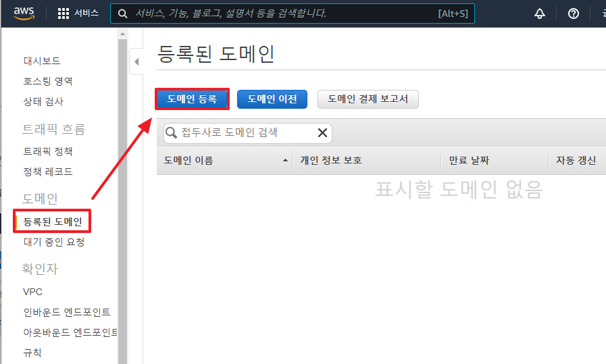Focus the AWS services search field
The height and width of the screenshot is (364, 606).
click(x=292, y=14)
